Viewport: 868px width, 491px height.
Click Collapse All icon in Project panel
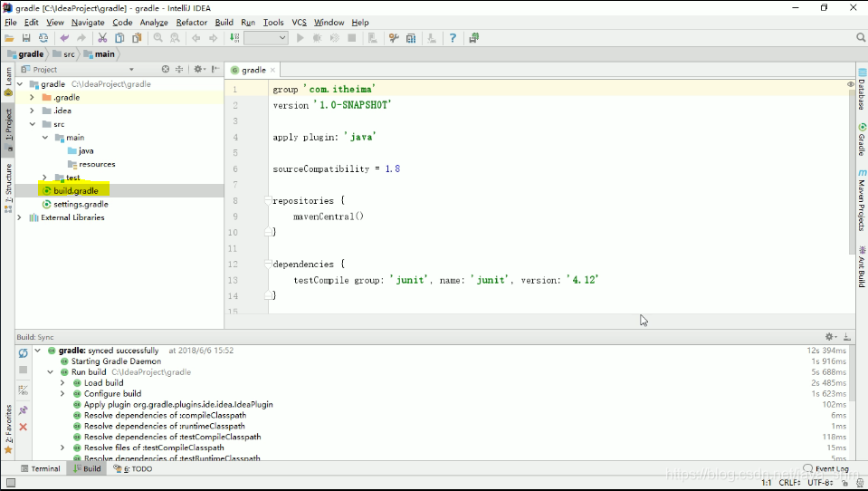pyautogui.click(x=179, y=69)
